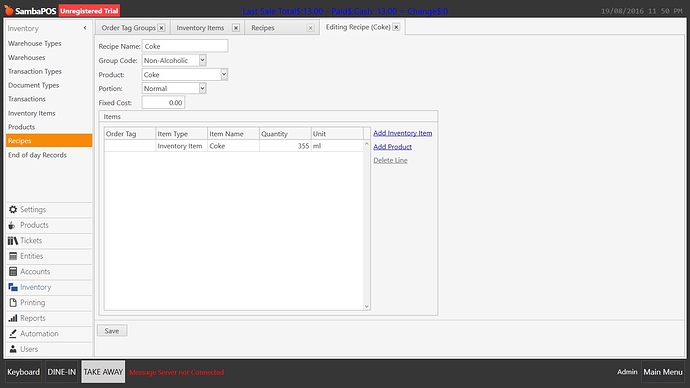690x388 pixels.
Task: Open the Product dropdown arrow
Action: (x=224, y=74)
